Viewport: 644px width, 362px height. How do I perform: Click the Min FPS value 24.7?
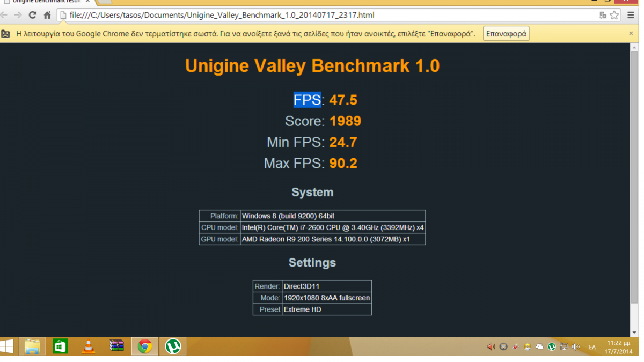[x=343, y=142]
